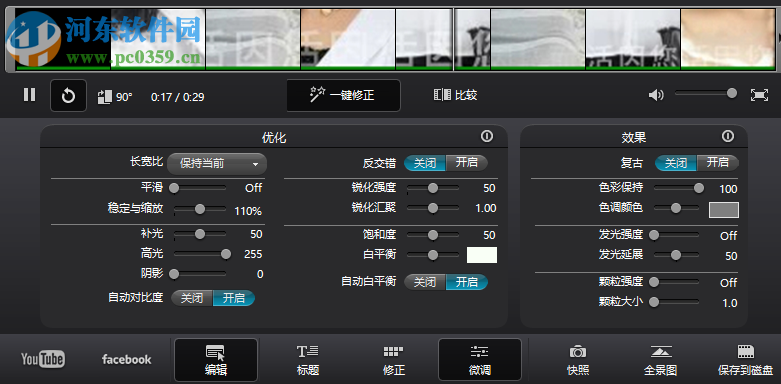Screen dimensions: 781x384
Task: Create 全景图 panorama
Action: tap(661, 360)
